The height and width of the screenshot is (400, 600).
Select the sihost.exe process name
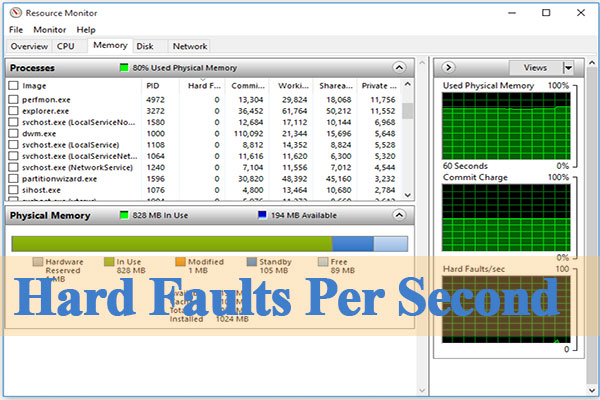[x=41, y=190]
